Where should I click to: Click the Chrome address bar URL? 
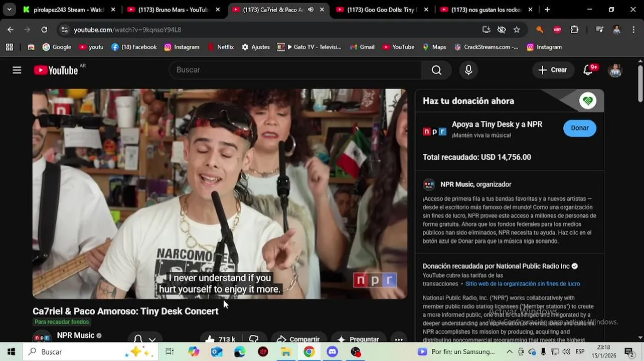[x=127, y=30]
